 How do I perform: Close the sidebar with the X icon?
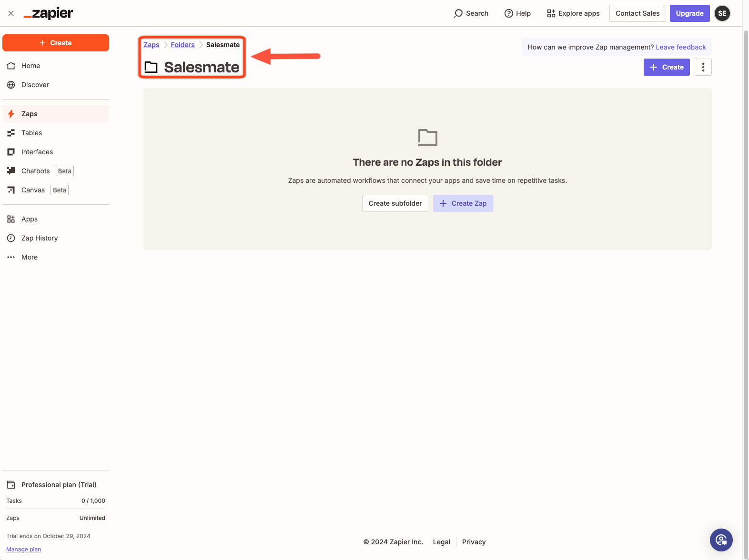11,13
